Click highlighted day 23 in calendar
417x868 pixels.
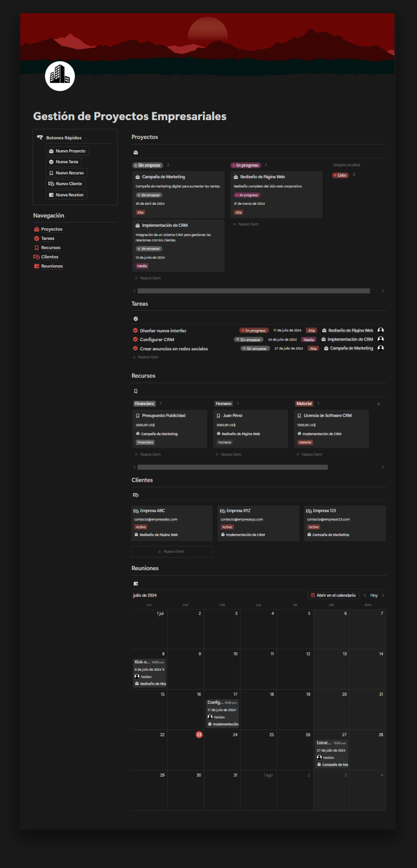click(199, 735)
